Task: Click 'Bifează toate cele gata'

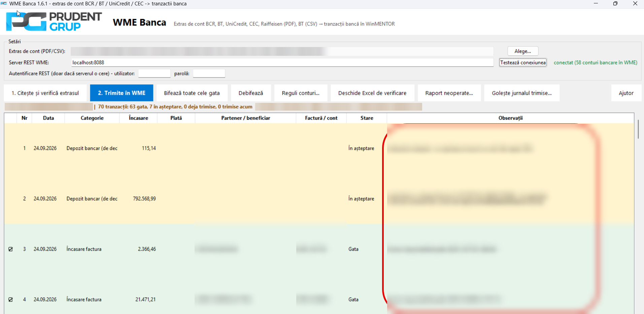Action: tap(192, 93)
